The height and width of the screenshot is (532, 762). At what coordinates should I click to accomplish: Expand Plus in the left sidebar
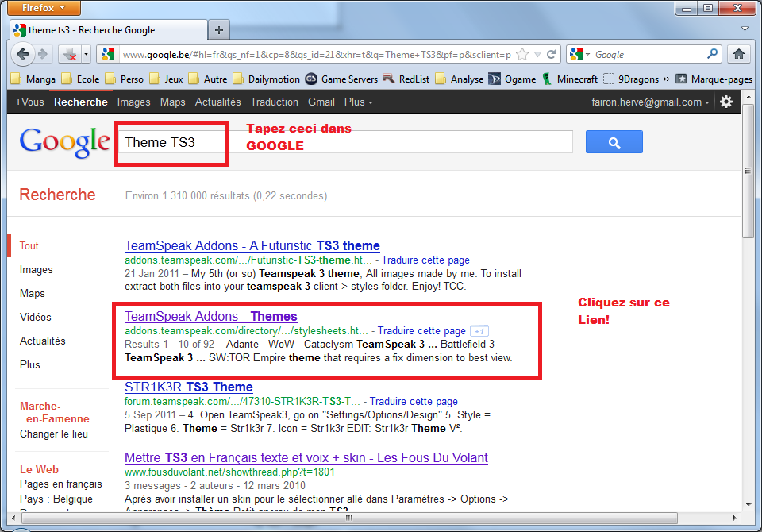pos(29,364)
